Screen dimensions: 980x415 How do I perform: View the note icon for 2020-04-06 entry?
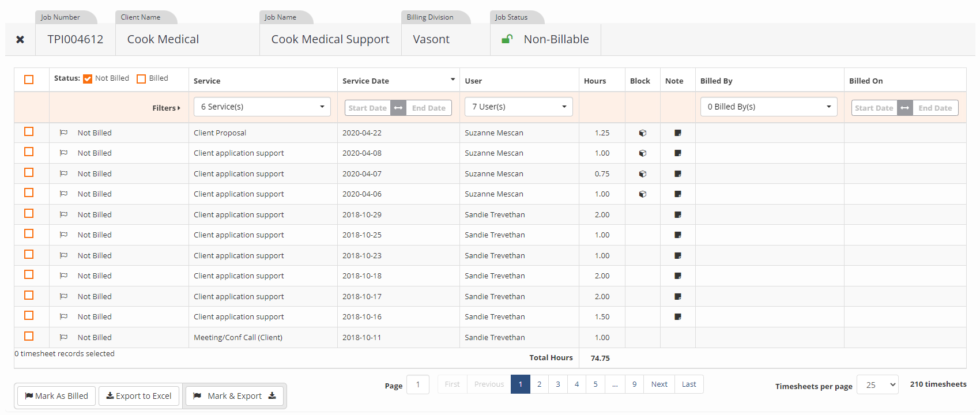pyautogui.click(x=678, y=194)
